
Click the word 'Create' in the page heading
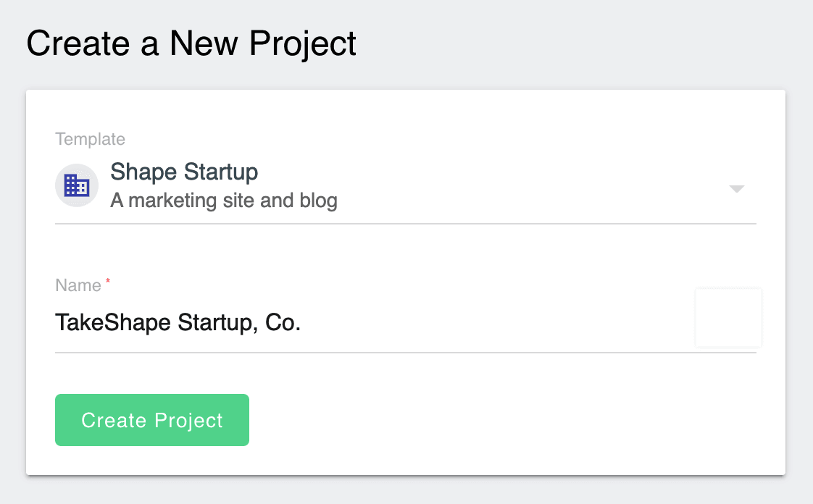click(78, 43)
